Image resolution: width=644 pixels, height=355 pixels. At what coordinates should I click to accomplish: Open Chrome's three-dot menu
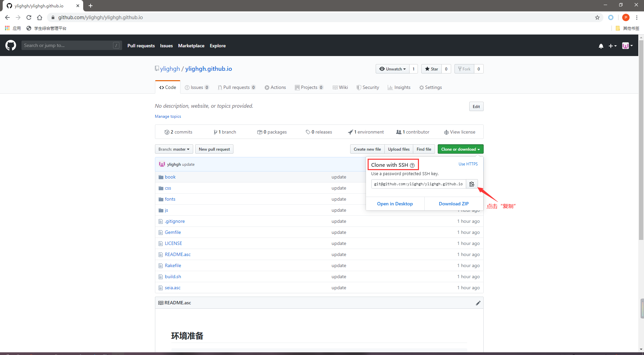click(x=637, y=17)
